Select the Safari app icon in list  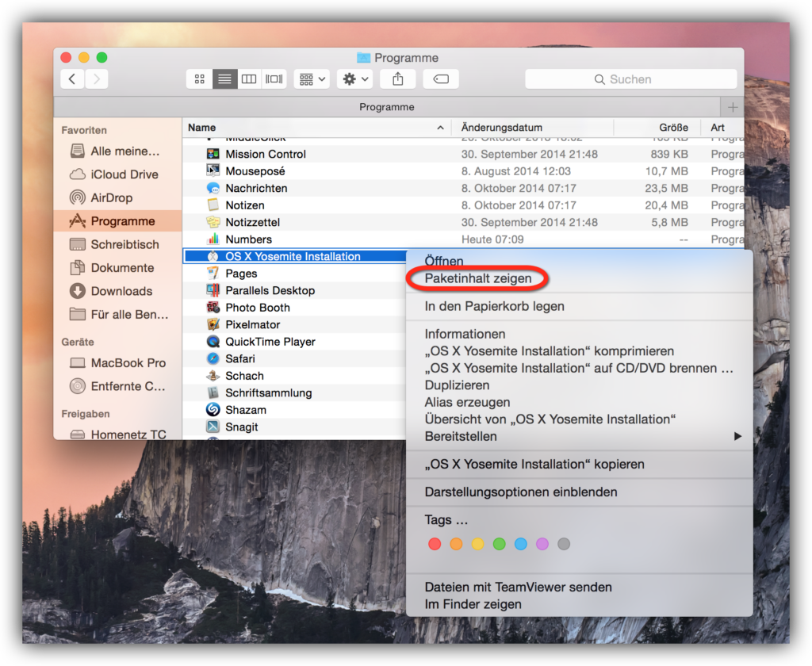point(213,359)
